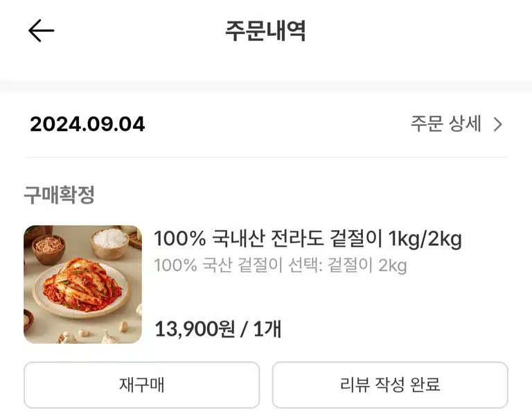Tap the price 13,900원

pos(195,329)
